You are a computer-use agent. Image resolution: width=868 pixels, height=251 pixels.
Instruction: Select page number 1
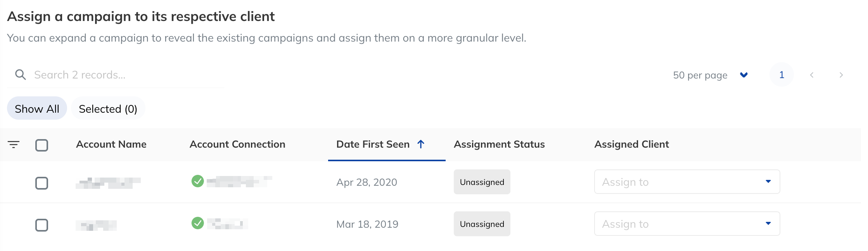click(x=782, y=75)
